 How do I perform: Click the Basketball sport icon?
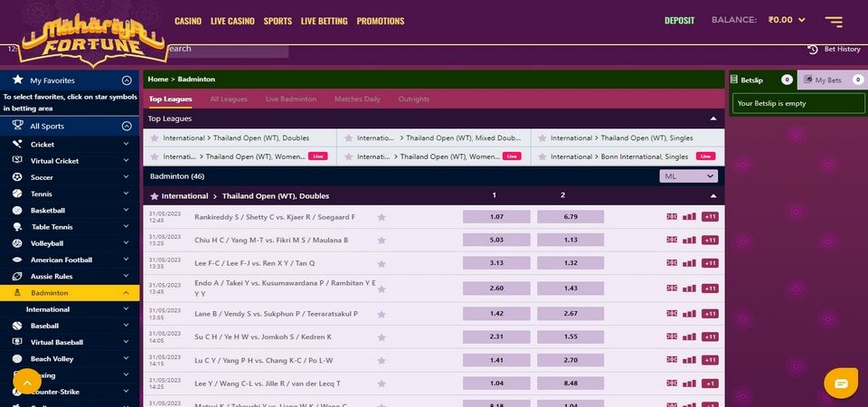(x=18, y=211)
